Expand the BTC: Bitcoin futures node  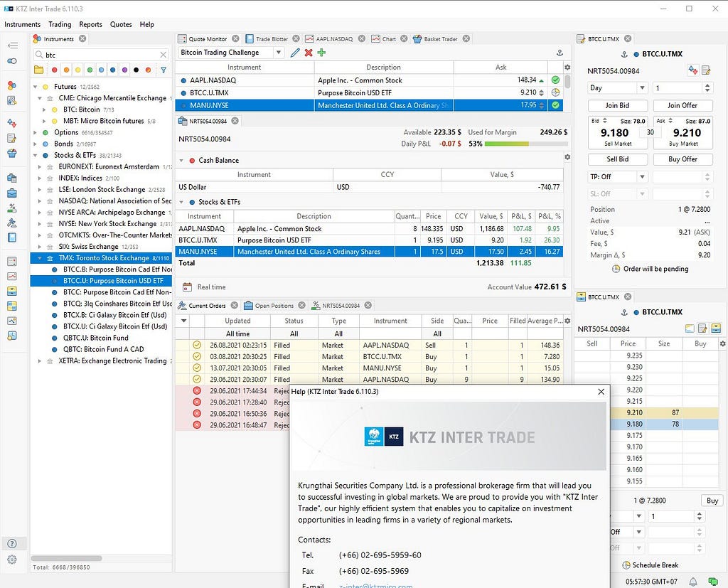click(x=44, y=109)
